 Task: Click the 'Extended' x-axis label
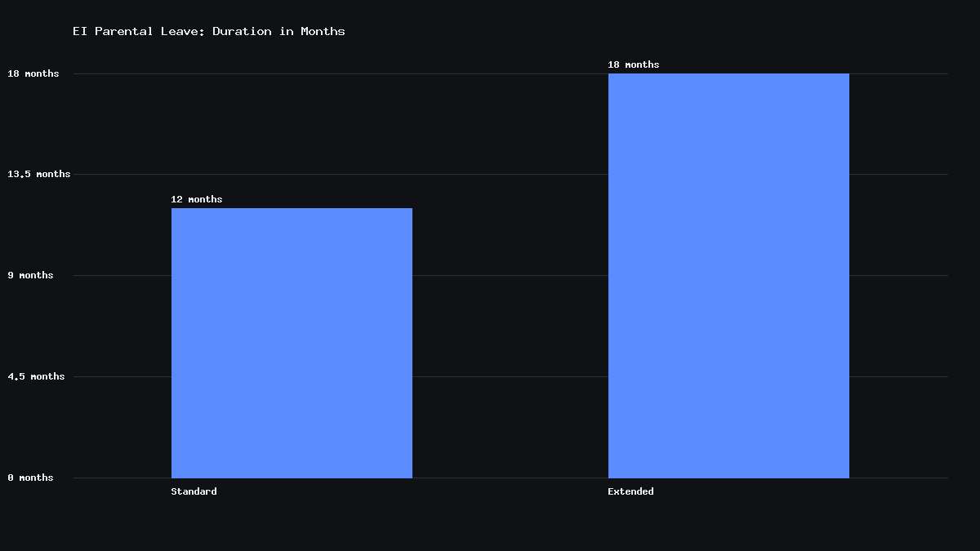click(631, 491)
